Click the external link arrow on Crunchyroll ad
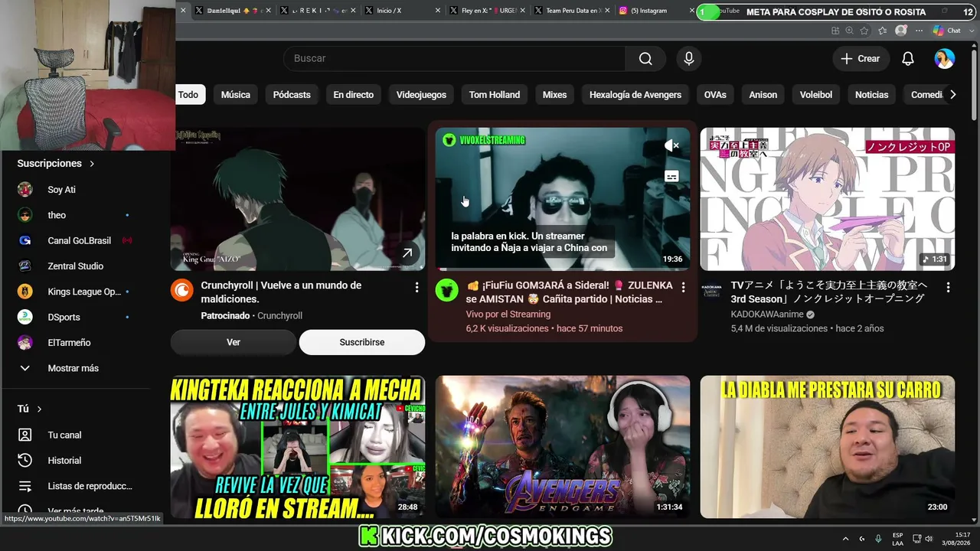Screen dimensions: 980x551 tap(407, 253)
